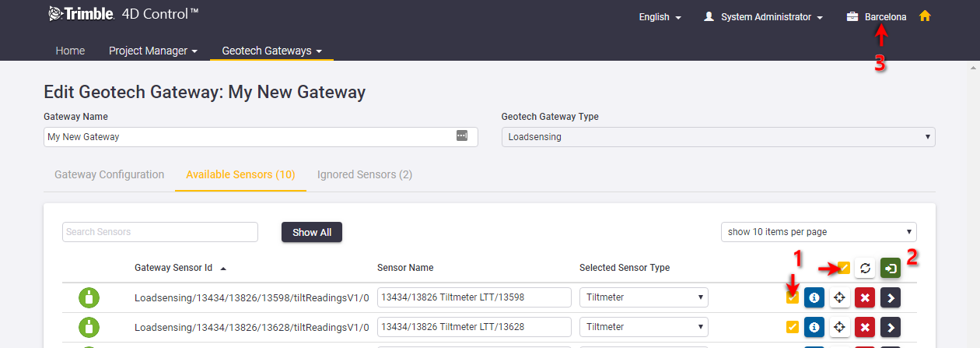Click sensor ID text ending 13628/tiltReadingsV1/0
The width and height of the screenshot is (980, 348).
251,327
